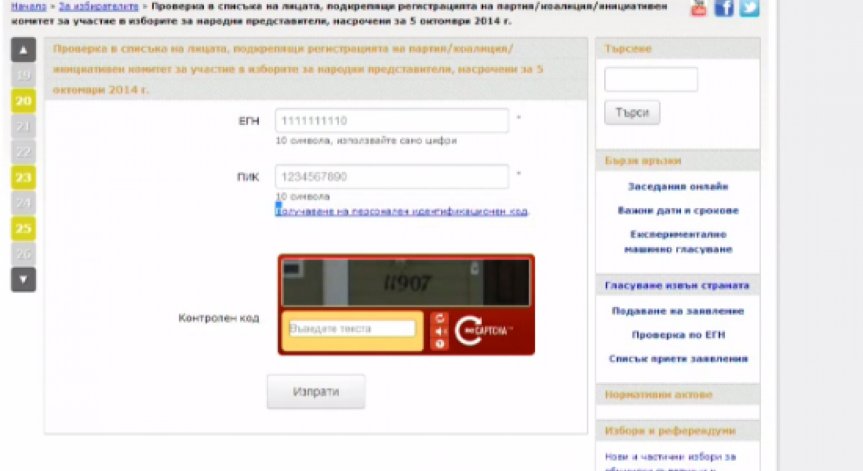Viewport: 863px width, 471px height.
Task: Select date 20 in the calendar strip
Action: [23, 101]
